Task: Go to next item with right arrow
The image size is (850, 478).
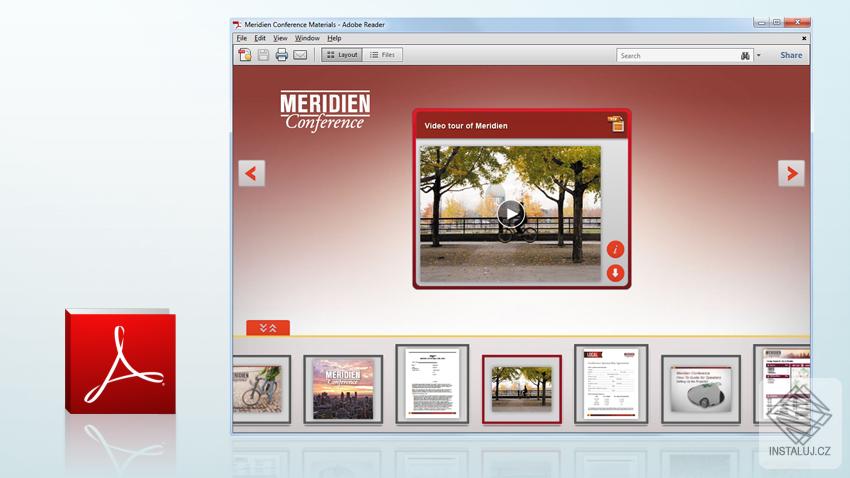Action: coord(791,173)
